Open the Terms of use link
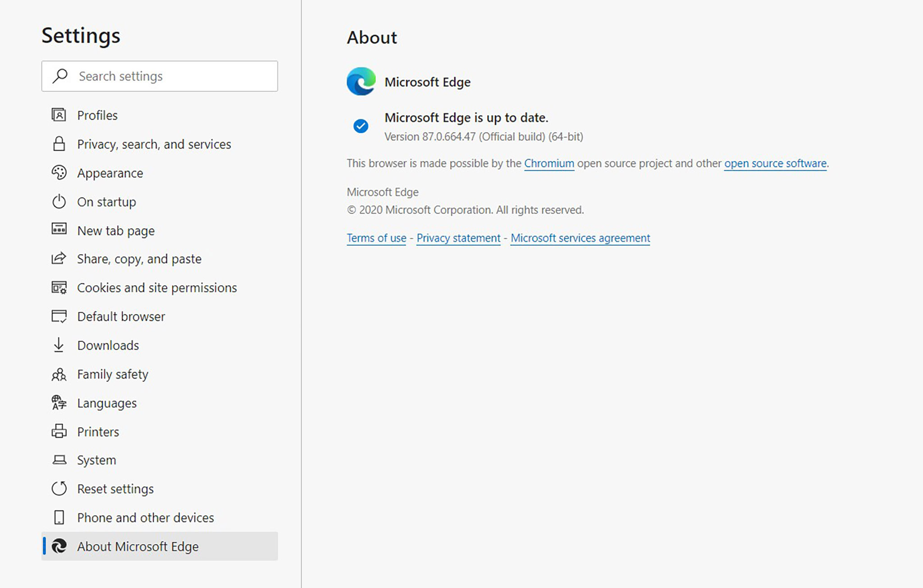 pos(376,238)
